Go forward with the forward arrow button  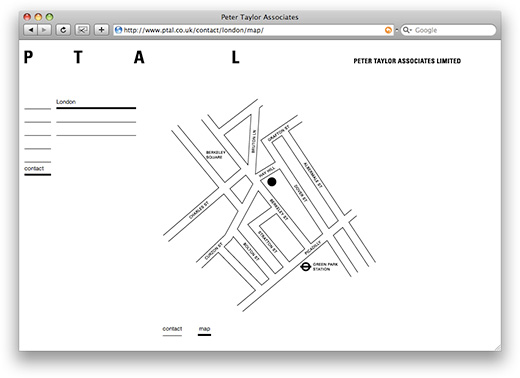click(44, 30)
